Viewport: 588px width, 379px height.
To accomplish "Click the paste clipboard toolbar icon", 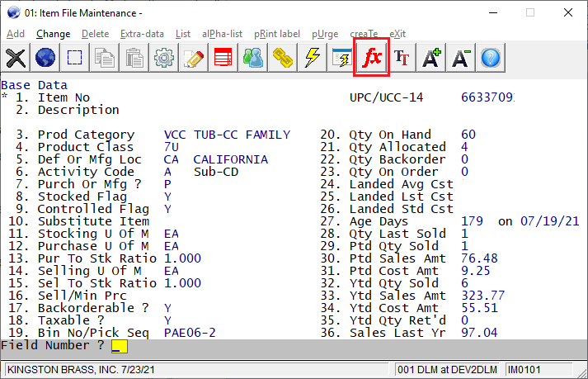I will tap(134, 58).
